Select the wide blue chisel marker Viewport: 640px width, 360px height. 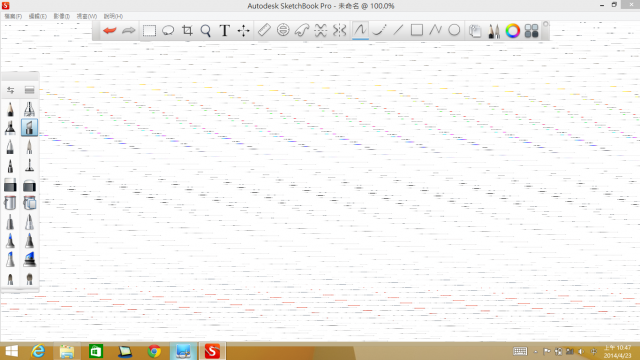[29, 259]
